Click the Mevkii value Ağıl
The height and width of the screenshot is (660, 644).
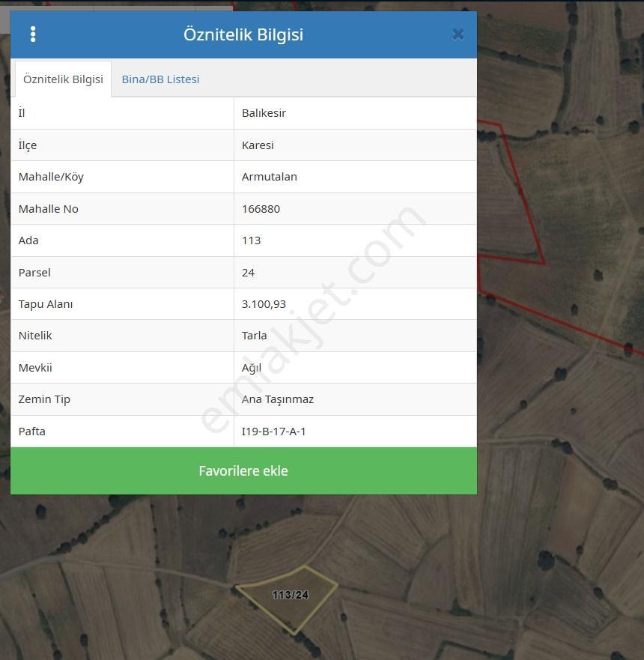(x=252, y=368)
